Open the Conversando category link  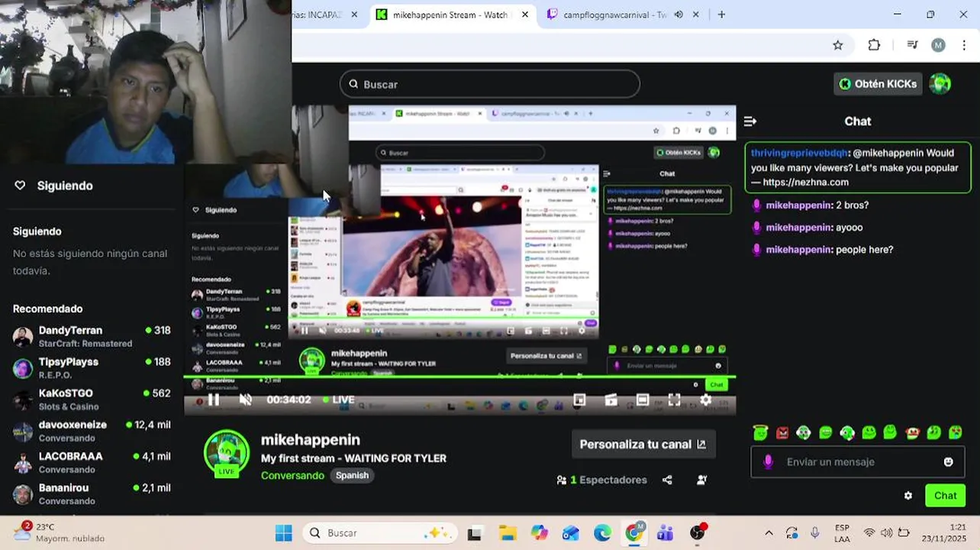[292, 475]
